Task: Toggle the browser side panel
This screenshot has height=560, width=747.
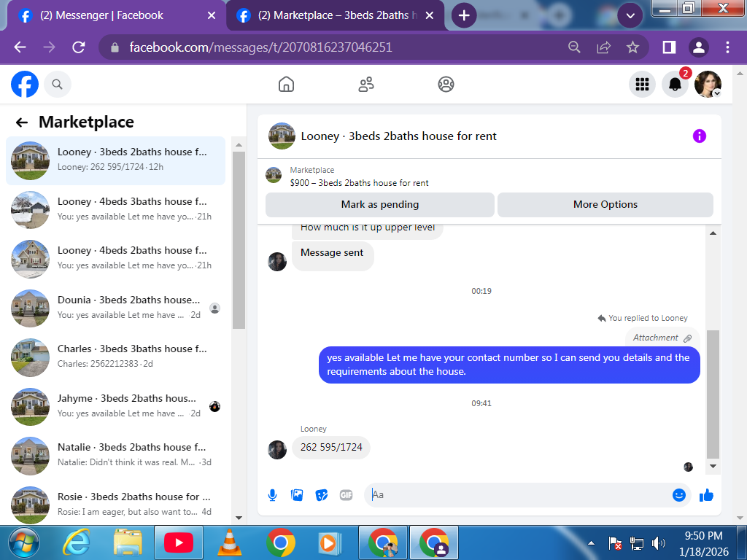Action: 670,47
